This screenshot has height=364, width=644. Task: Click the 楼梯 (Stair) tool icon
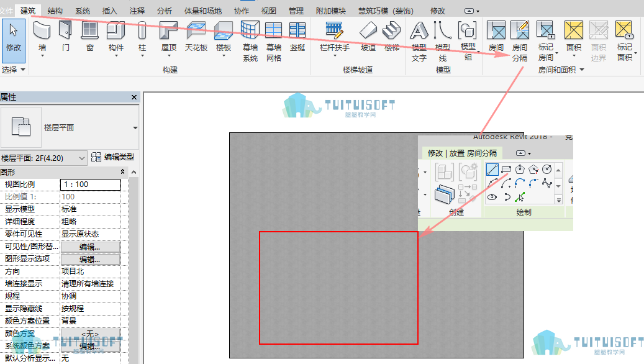391,31
